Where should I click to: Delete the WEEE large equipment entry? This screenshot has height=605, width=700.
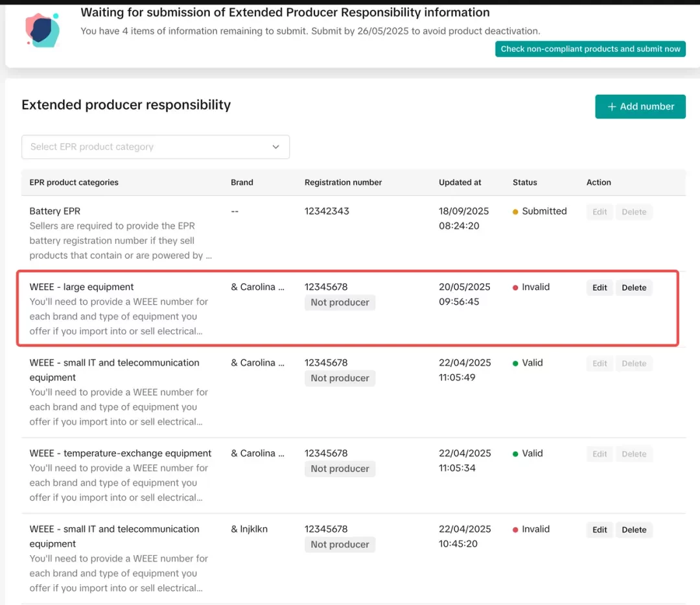tap(633, 288)
